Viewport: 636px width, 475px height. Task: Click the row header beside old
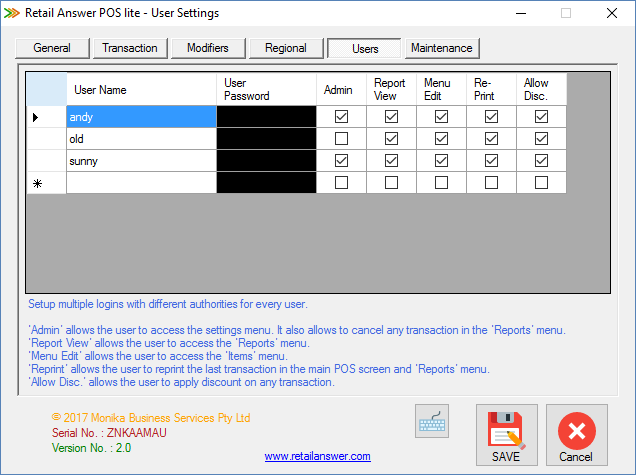(x=47, y=139)
